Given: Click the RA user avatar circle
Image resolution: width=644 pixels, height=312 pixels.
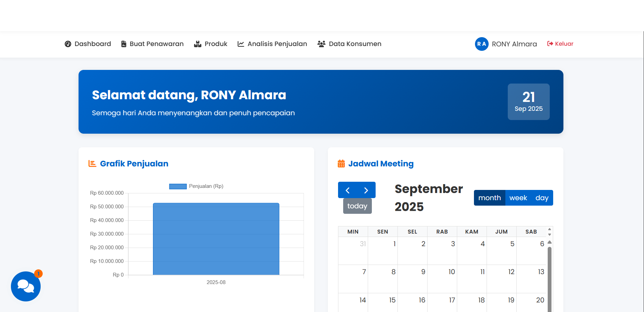Looking at the screenshot, I should click(x=481, y=44).
